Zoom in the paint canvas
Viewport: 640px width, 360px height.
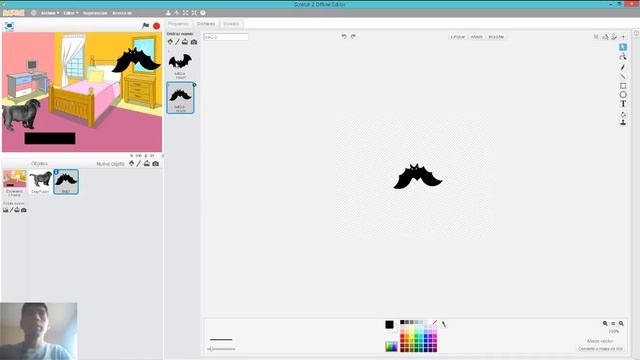click(621, 323)
